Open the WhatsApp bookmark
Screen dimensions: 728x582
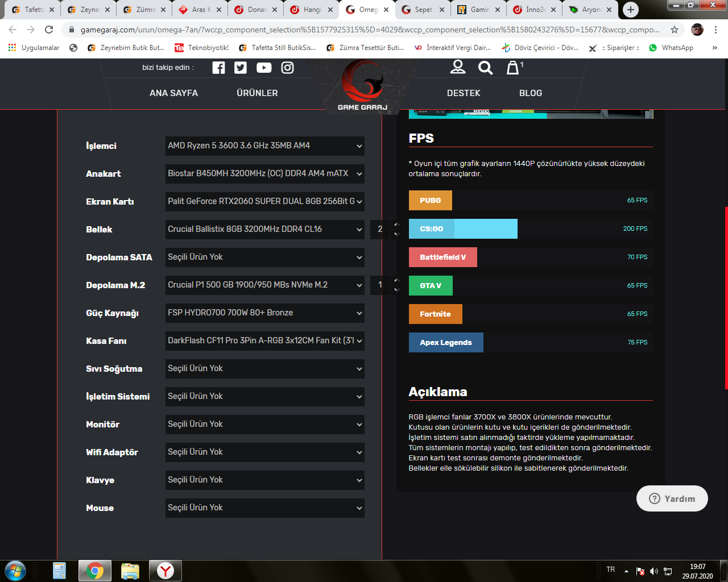(671, 48)
